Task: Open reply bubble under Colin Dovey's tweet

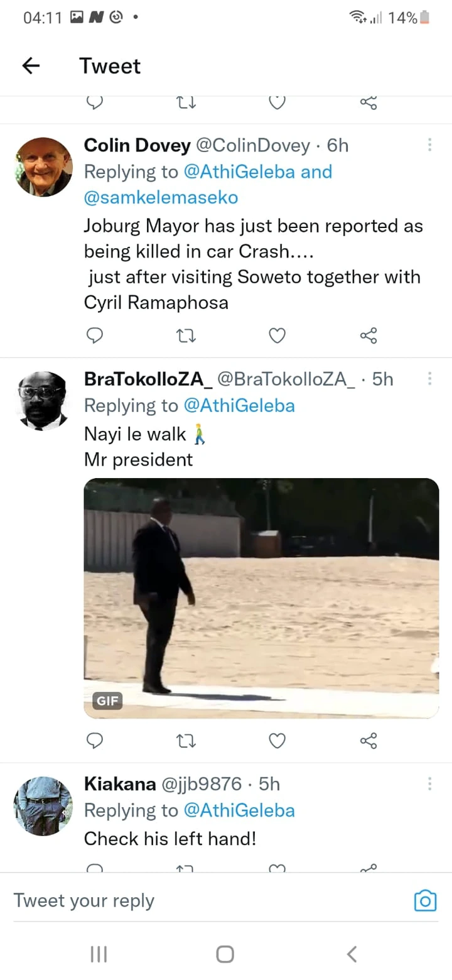Action: [94, 337]
